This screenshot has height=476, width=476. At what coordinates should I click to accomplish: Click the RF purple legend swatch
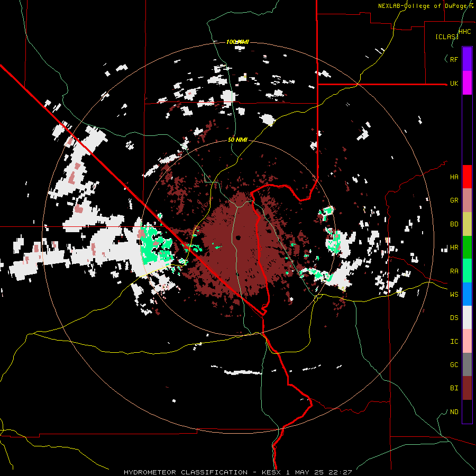coord(467,59)
